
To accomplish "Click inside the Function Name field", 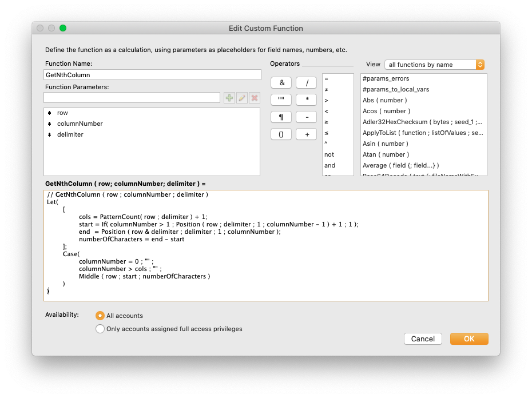I will [x=152, y=74].
